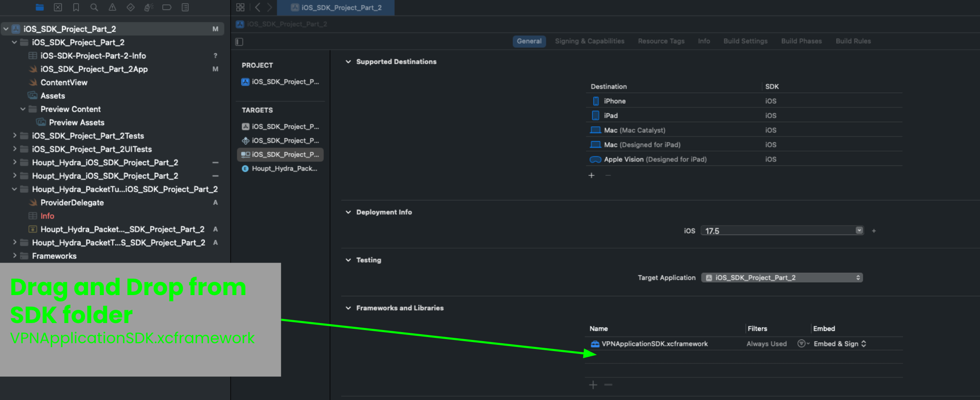Toggle the project and targets list sidebar

(239, 42)
